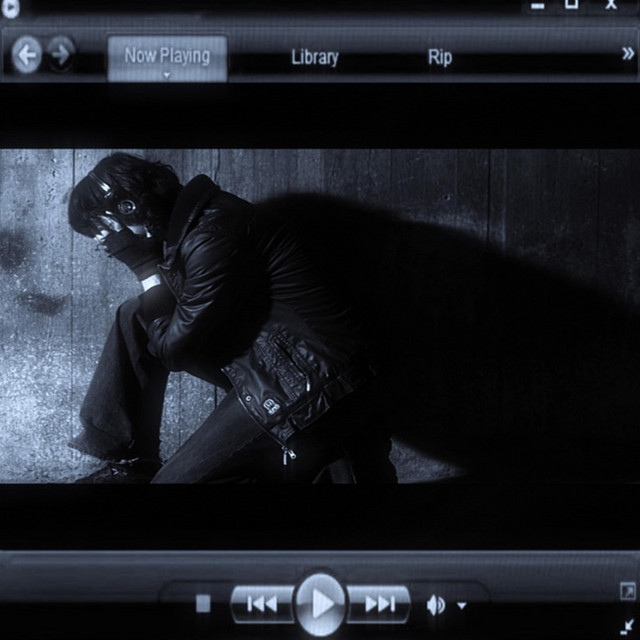Open the volume dropdown arrow
Viewport: 640px width, 640px height.
point(462,606)
